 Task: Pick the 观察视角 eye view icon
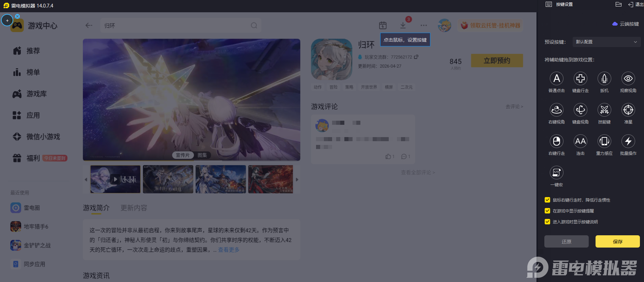[x=628, y=79]
